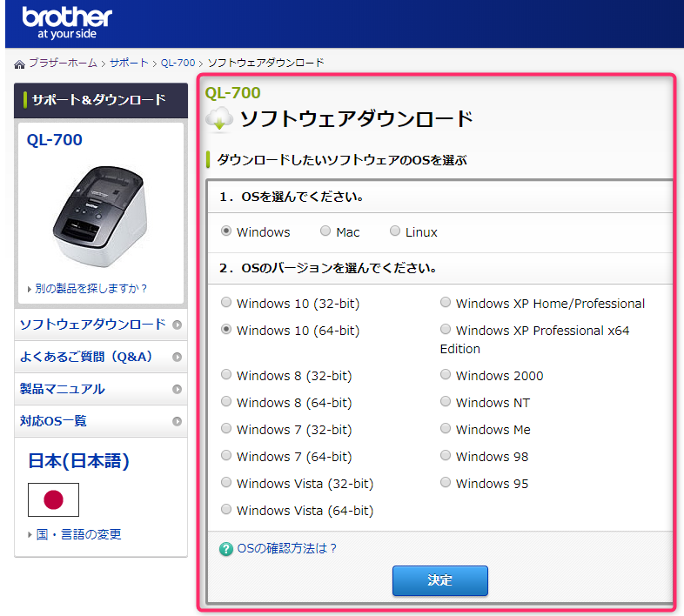This screenshot has height=616, width=684.
Task: Click the home icon in breadcrumb
Action: (19, 64)
